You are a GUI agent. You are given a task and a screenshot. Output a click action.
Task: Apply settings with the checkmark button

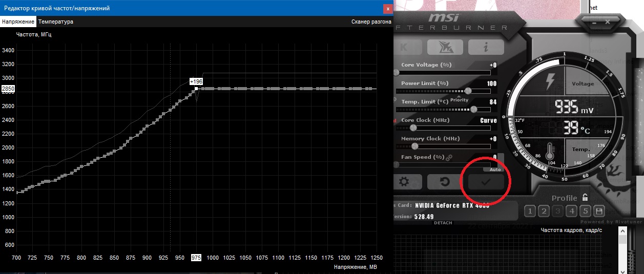[x=486, y=181]
